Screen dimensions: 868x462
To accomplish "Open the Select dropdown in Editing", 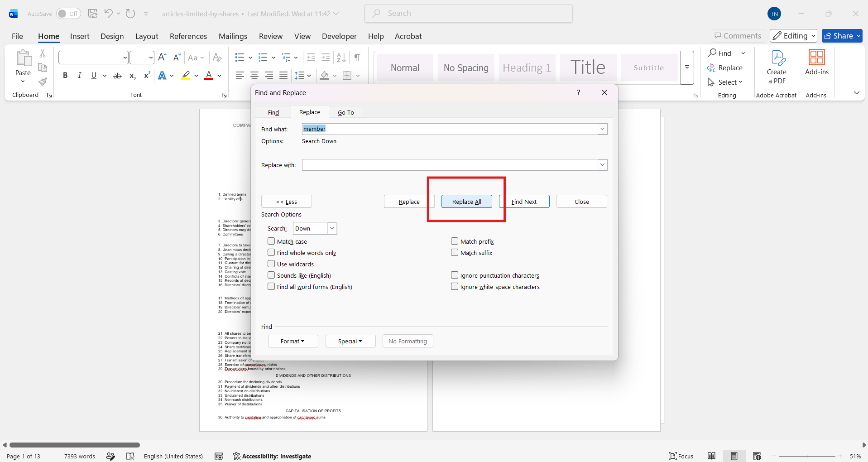I will tap(725, 82).
